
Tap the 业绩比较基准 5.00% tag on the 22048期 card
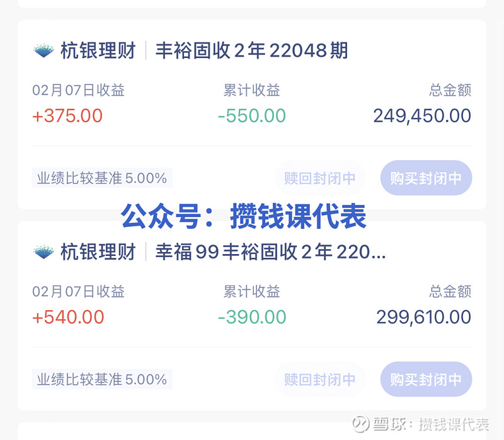tap(102, 178)
